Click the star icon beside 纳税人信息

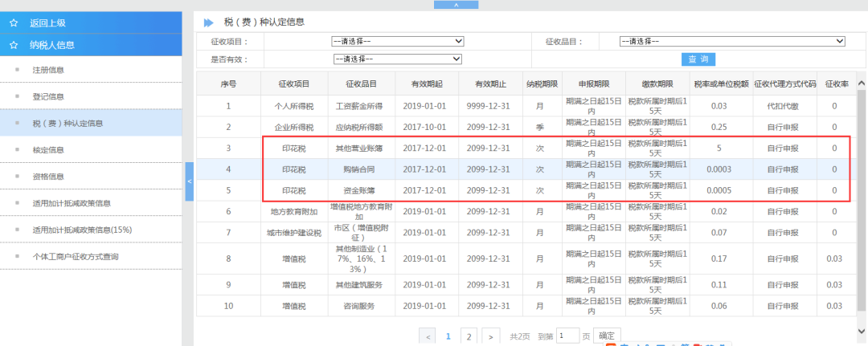pos(14,45)
